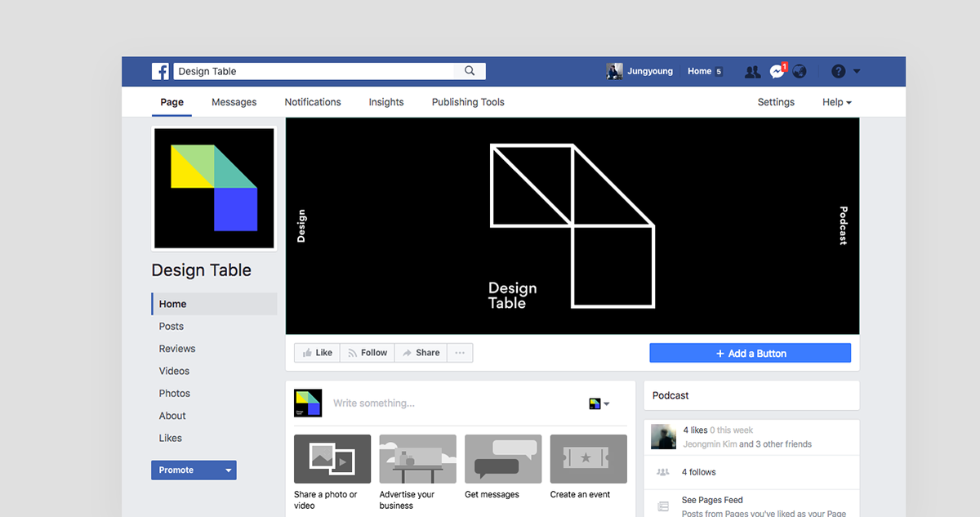Click the help question mark icon

pyautogui.click(x=838, y=72)
